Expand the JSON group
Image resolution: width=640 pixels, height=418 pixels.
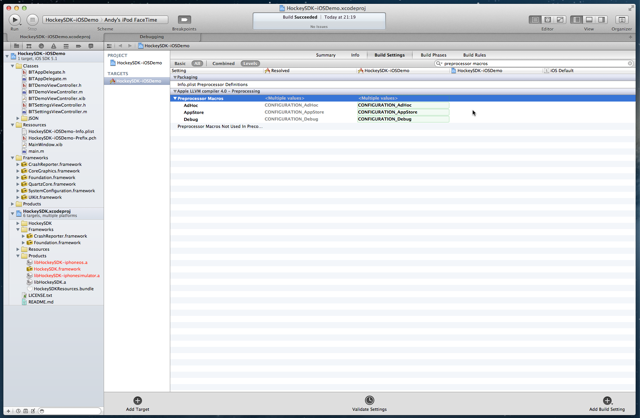[18, 118]
